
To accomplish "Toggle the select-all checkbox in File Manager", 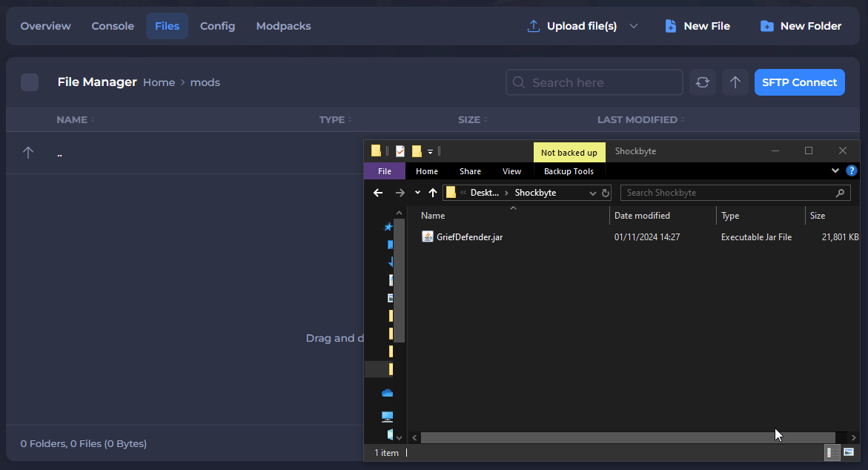I will pos(30,82).
